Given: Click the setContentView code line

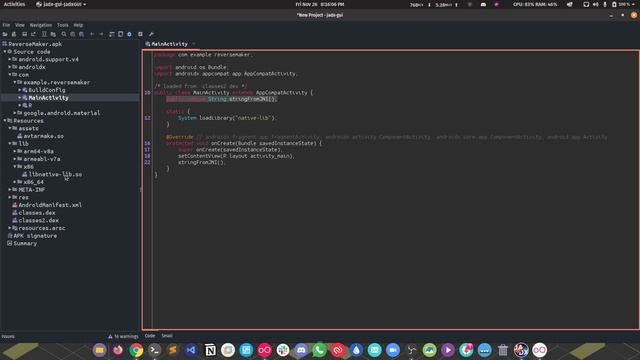Looking at the screenshot, I should coord(236,156).
